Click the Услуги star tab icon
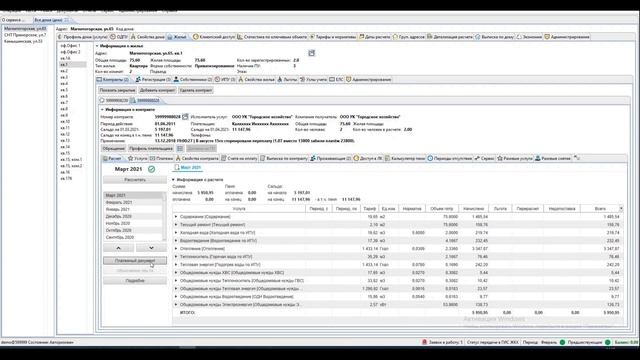640x360 pixels. click(131, 158)
